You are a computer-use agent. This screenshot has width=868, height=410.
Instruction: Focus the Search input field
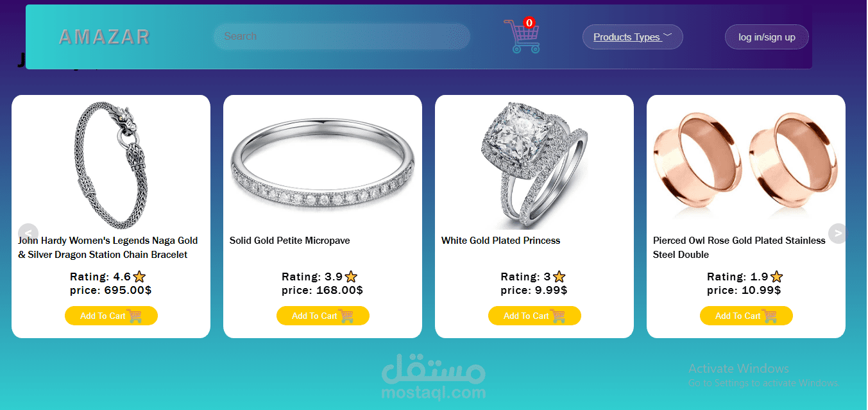point(342,37)
